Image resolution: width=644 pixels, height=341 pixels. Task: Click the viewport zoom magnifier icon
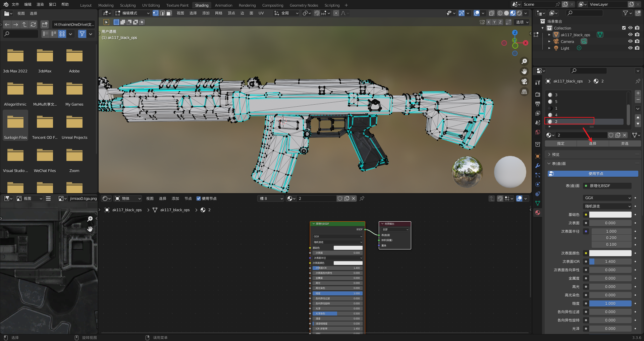coord(524,61)
